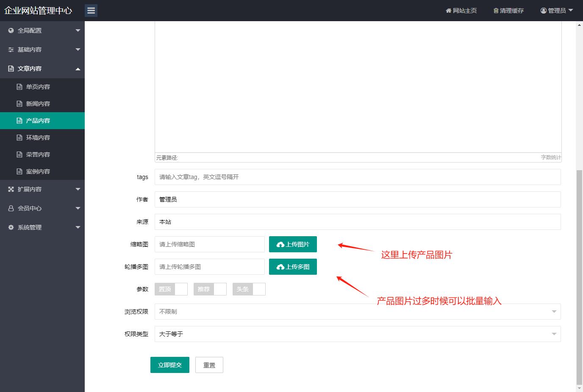The height and width of the screenshot is (392, 583).
Task: Click the 扩展内容 sidebar icon
Action: 11,189
